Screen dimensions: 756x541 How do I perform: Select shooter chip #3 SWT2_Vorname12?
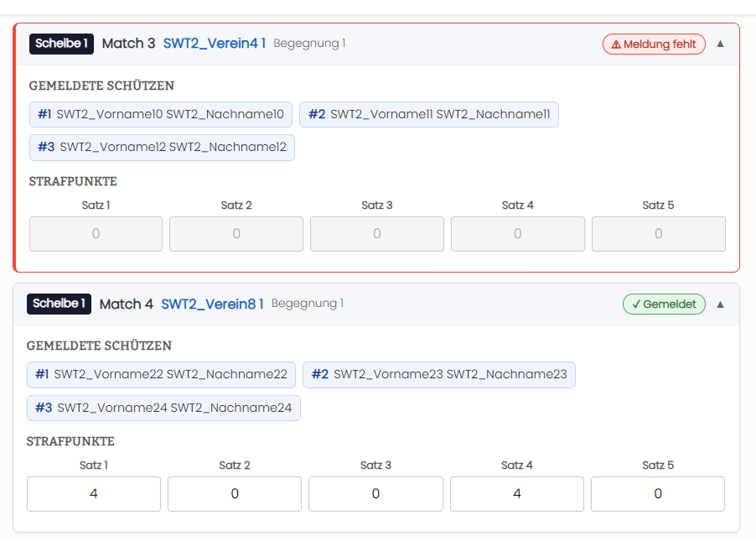(162, 147)
